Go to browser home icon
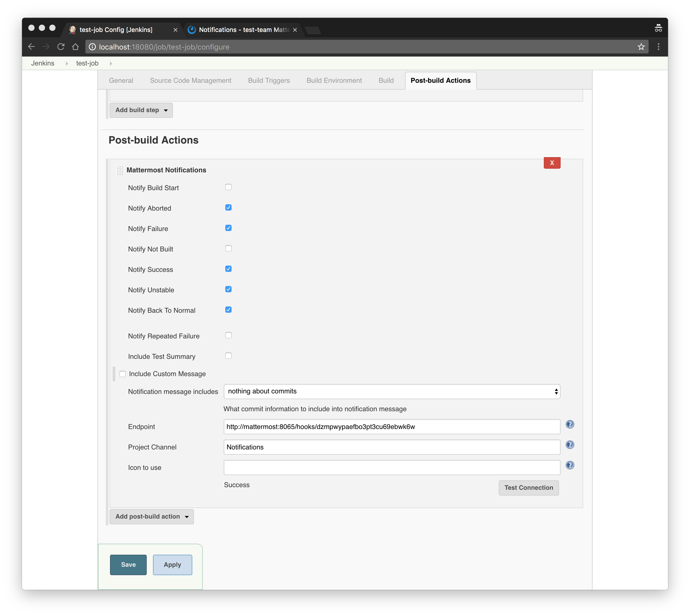The image size is (690, 616). click(x=75, y=47)
